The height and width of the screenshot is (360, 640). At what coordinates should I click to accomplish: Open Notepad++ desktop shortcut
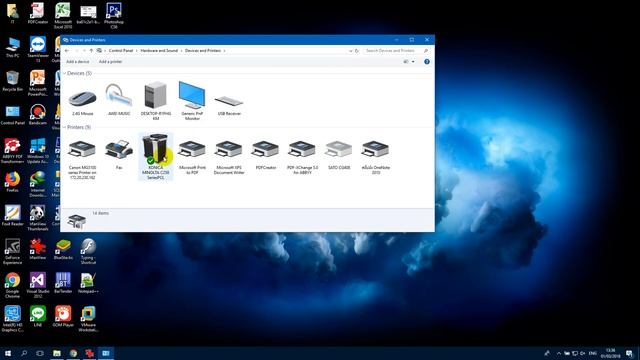88,282
